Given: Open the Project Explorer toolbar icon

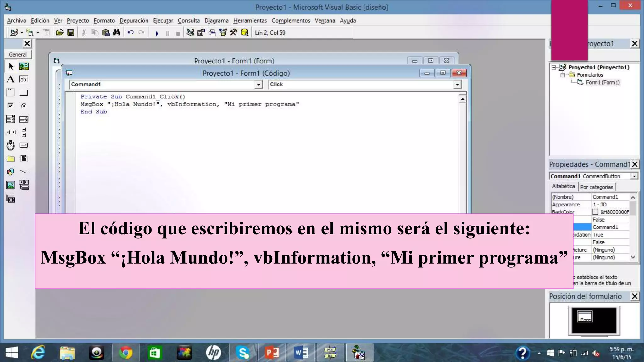Looking at the screenshot, I should pos(190,33).
